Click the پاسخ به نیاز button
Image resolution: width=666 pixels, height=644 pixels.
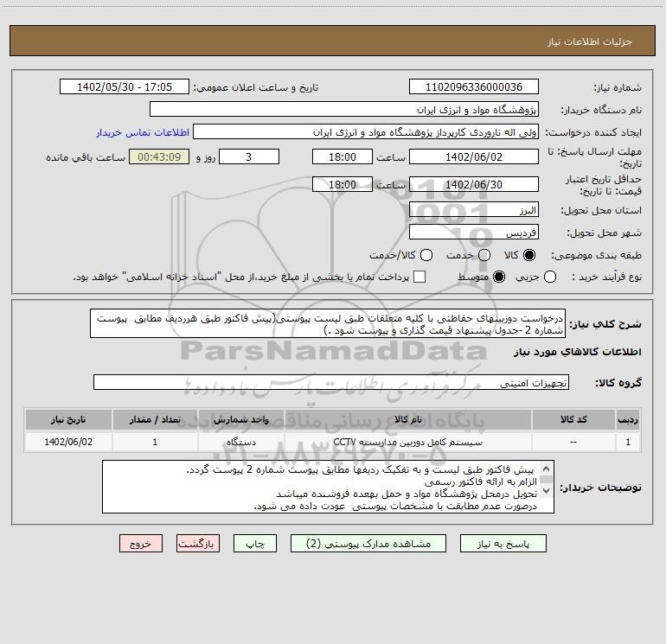(503, 544)
